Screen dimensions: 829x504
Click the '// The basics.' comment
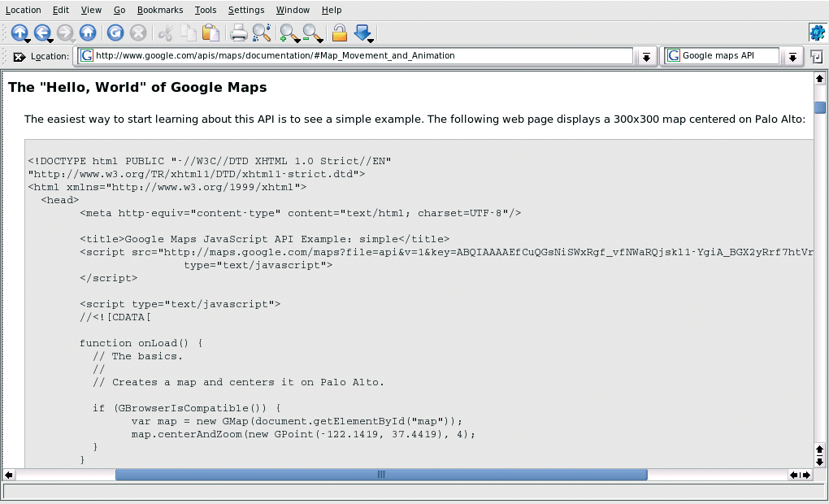[137, 356]
